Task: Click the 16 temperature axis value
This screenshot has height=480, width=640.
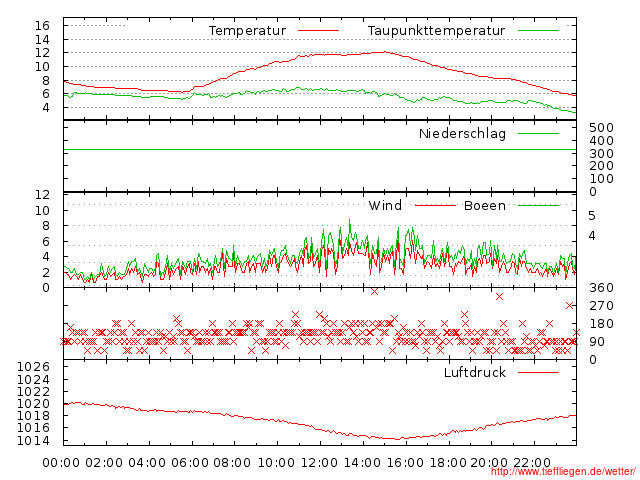Action: (x=42, y=26)
